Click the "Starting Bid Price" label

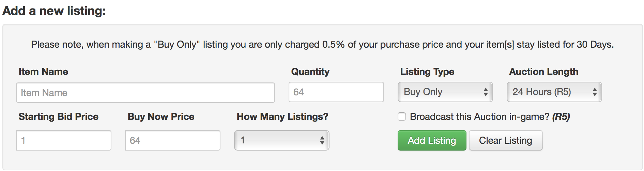pyautogui.click(x=58, y=117)
